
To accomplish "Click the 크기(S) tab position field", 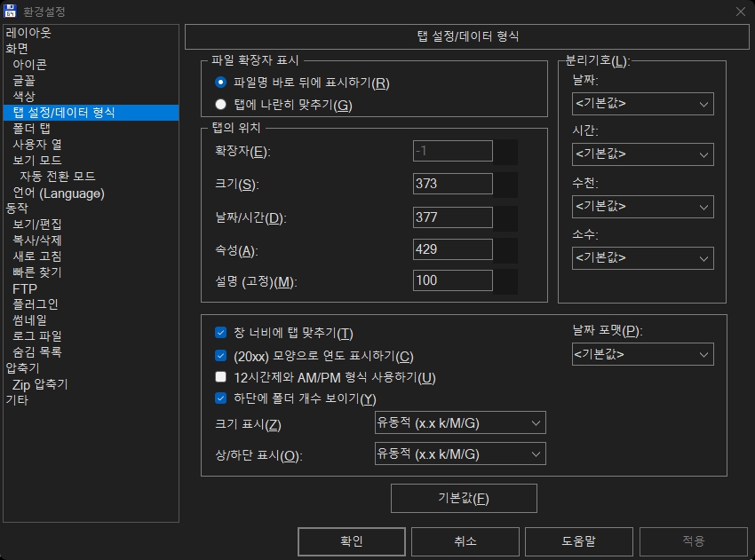I will (453, 184).
